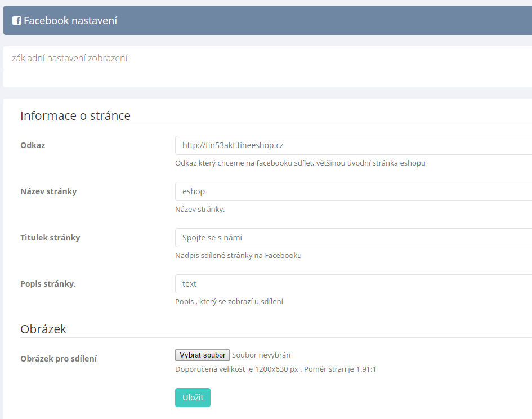The image size is (532, 419).
Task: Click the Vybrat soubor file button
Action: point(202,355)
